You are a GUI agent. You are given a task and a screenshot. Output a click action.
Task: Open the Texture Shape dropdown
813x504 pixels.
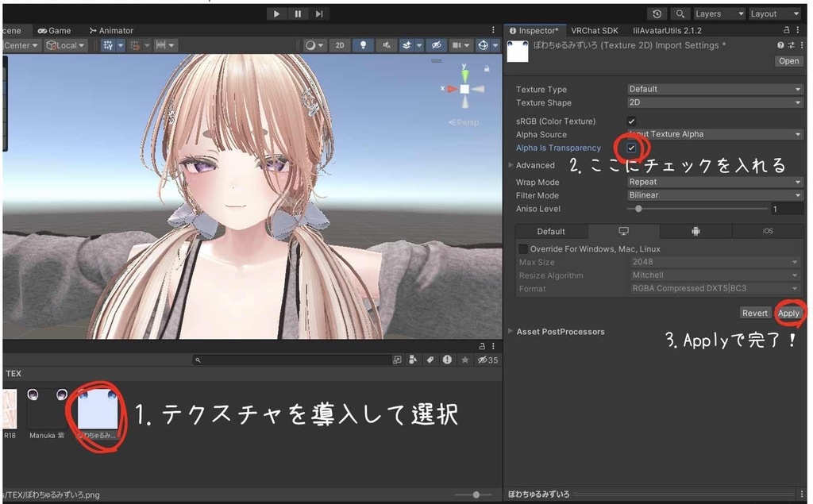click(715, 102)
